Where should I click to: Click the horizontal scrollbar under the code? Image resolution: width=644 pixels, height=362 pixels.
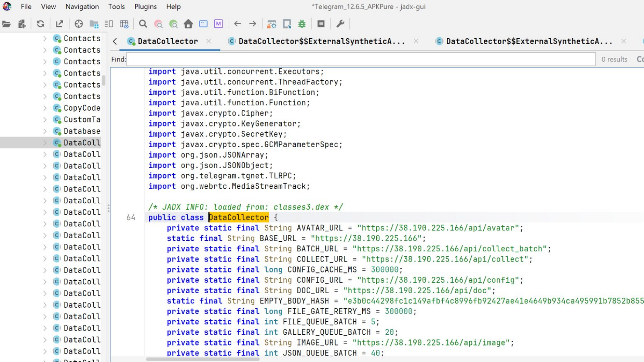tap(203, 359)
